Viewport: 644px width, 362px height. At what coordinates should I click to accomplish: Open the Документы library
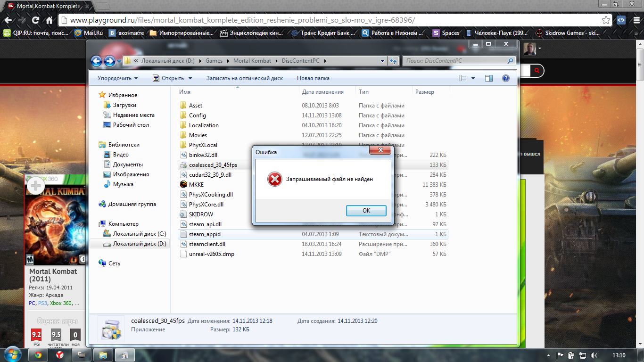pos(128,165)
